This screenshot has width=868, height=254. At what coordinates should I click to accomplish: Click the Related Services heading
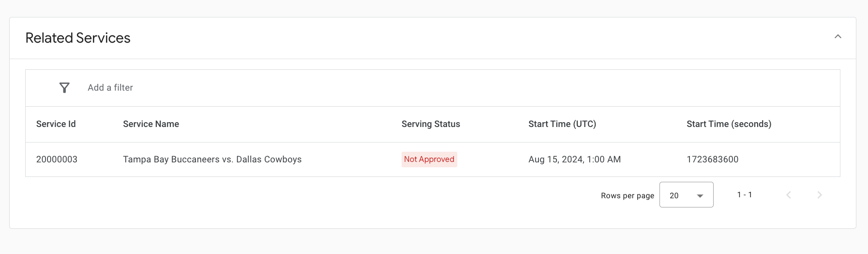pos(78,38)
